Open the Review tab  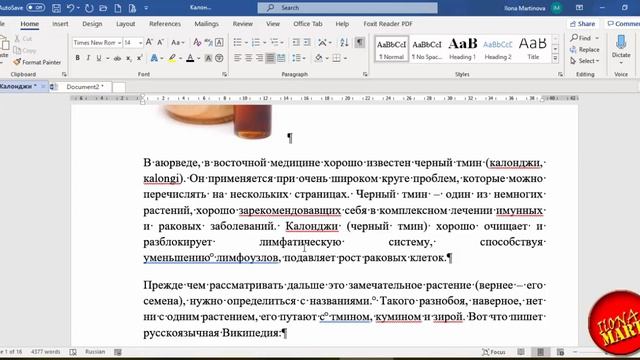pyautogui.click(x=243, y=24)
